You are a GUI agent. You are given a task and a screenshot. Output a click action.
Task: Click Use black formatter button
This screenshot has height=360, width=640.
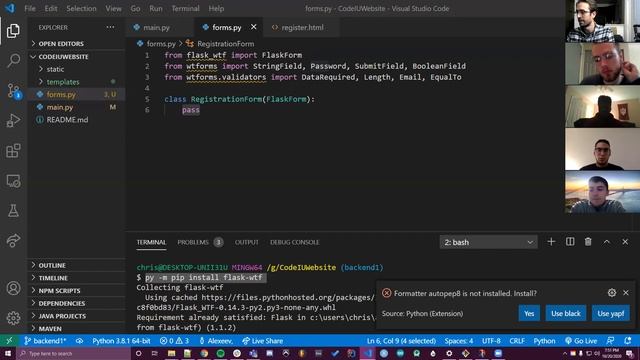click(566, 313)
